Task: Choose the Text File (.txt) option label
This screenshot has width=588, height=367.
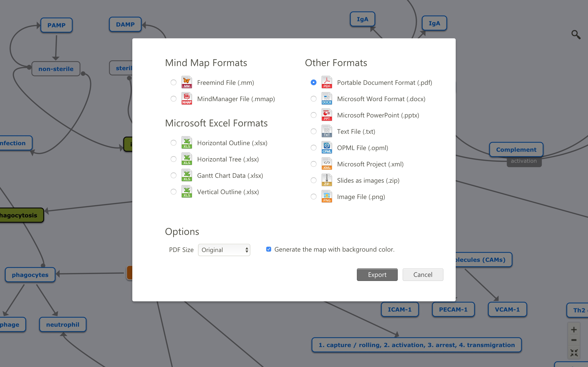Action: click(356, 132)
